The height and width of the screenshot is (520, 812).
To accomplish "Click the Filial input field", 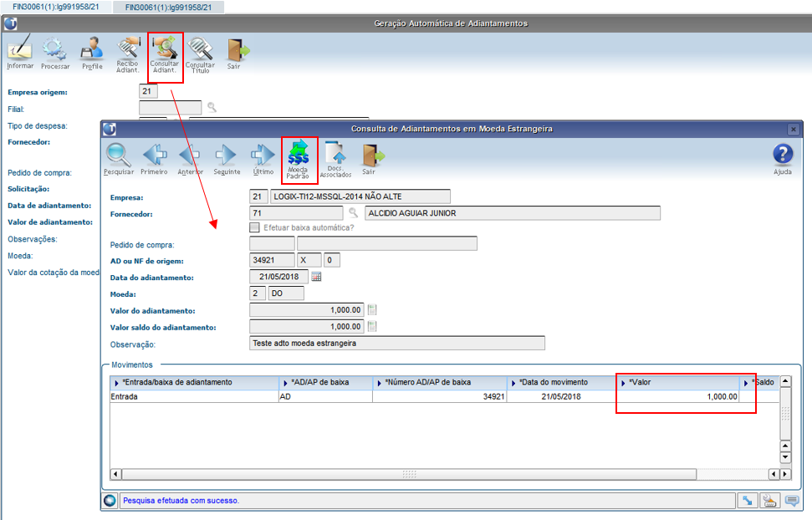I will [171, 108].
